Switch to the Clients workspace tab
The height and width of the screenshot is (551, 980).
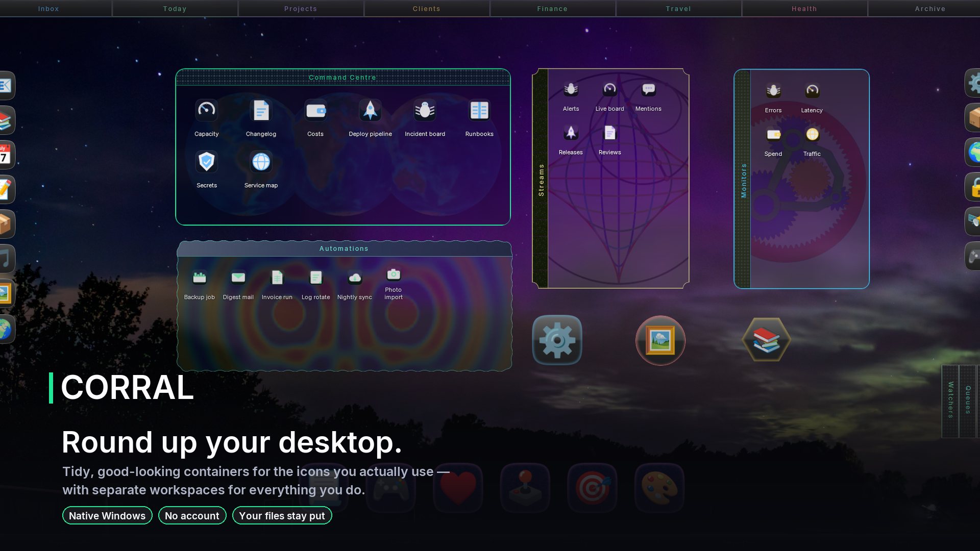coord(427,9)
